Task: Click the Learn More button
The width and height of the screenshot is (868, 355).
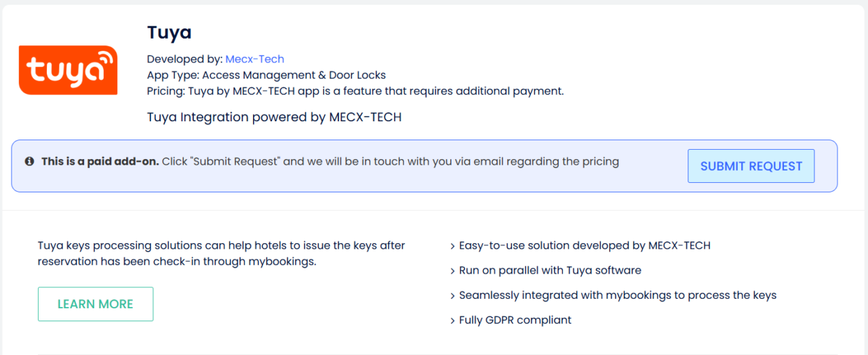Action: (x=96, y=304)
